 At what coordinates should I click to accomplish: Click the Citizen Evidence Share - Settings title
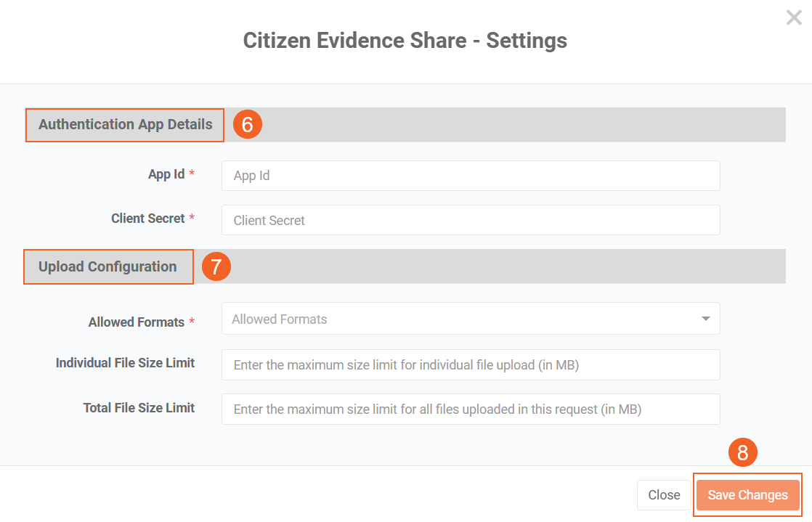click(x=405, y=40)
